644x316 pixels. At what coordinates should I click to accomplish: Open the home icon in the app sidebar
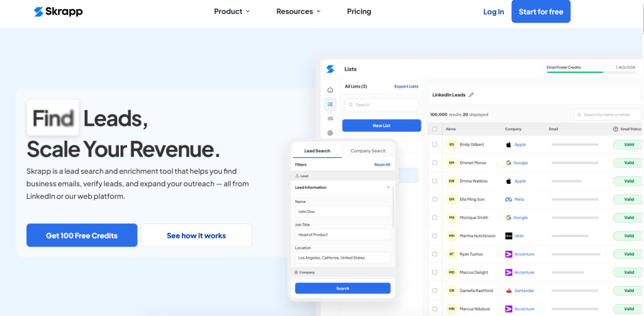click(330, 90)
